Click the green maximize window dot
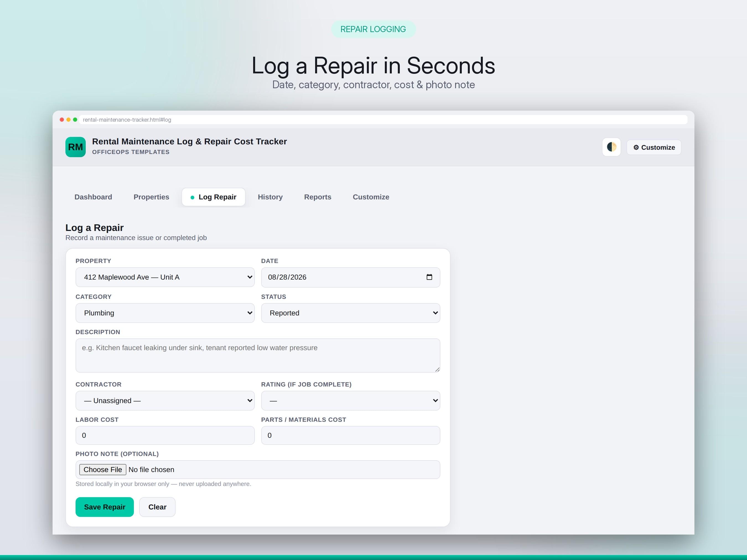 point(75,119)
